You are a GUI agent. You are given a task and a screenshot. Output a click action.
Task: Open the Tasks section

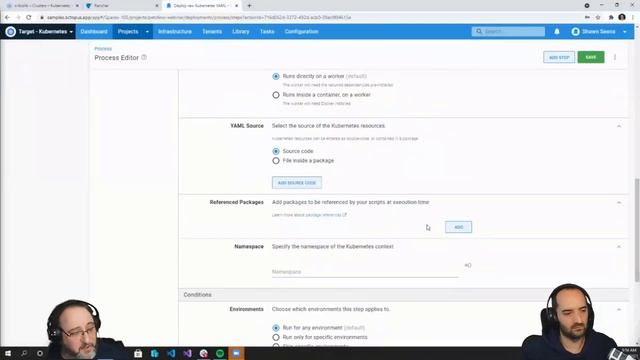267,31
